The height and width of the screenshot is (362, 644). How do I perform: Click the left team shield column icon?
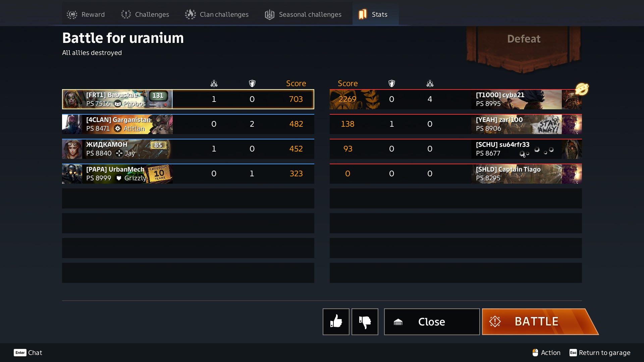[x=252, y=83]
